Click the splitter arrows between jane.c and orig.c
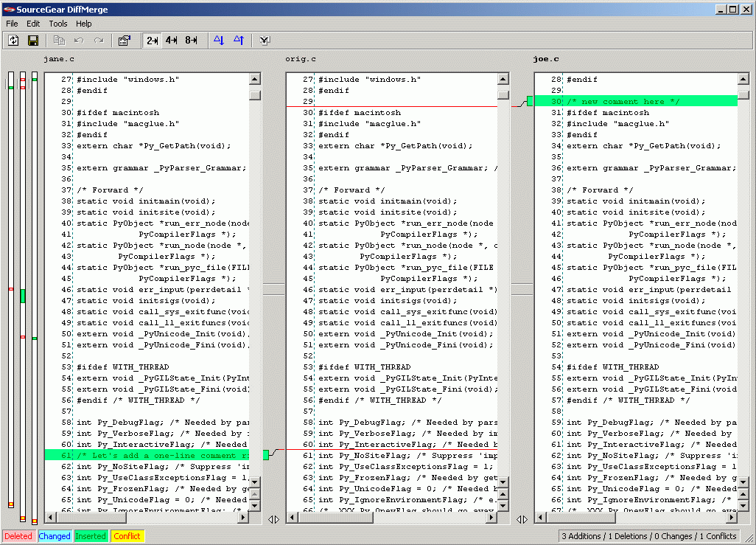This screenshot has height=545, width=756. (274, 519)
